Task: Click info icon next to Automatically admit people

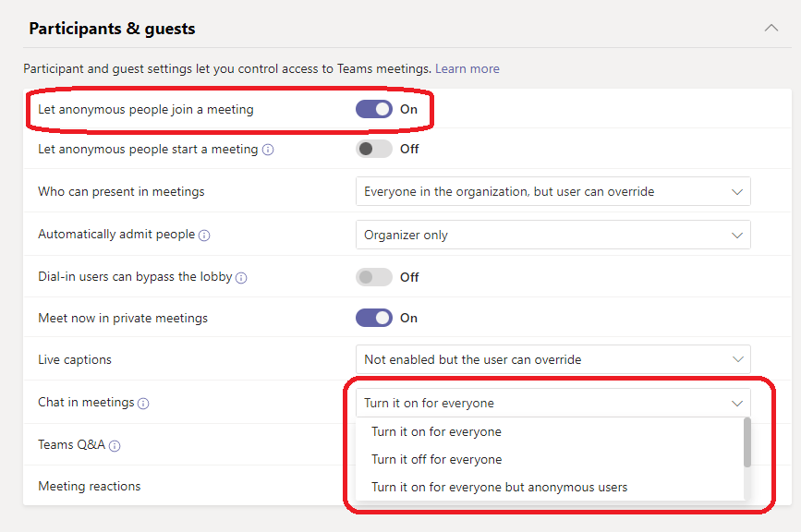Action: pos(204,236)
